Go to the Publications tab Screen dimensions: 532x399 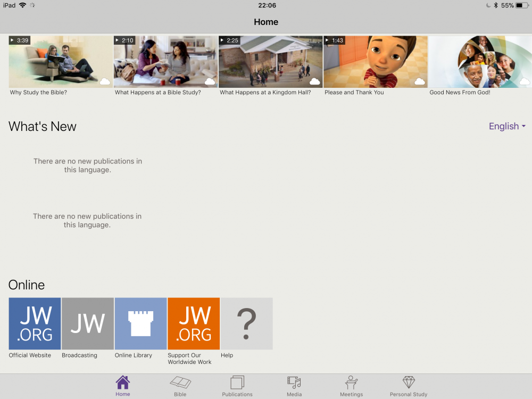pyautogui.click(x=237, y=386)
